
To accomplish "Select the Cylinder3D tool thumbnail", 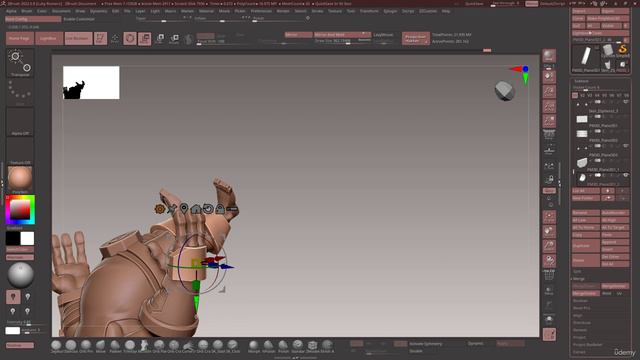I will [x=608, y=51].
